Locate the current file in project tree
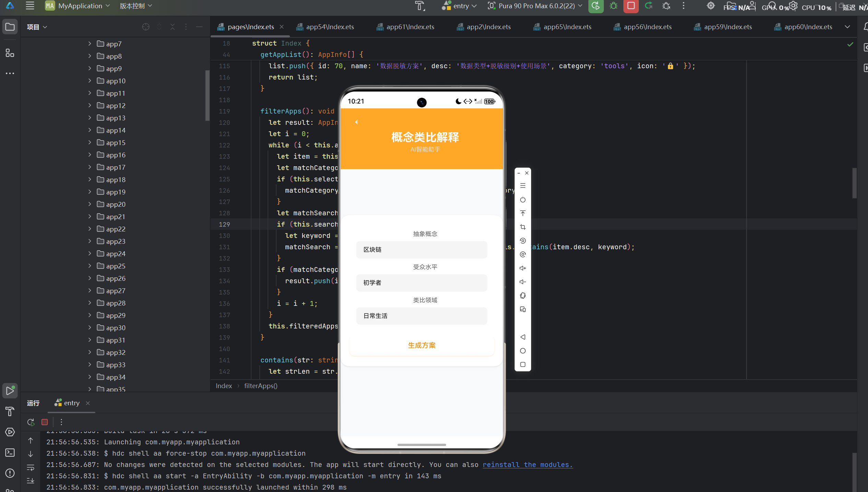Image resolution: width=868 pixels, height=492 pixels. (x=146, y=27)
